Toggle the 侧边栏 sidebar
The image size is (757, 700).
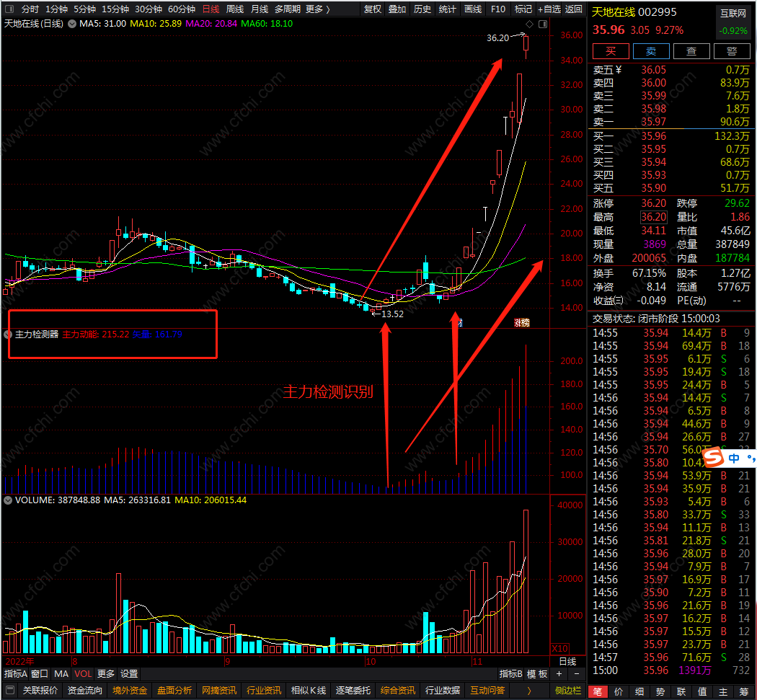pos(568,691)
